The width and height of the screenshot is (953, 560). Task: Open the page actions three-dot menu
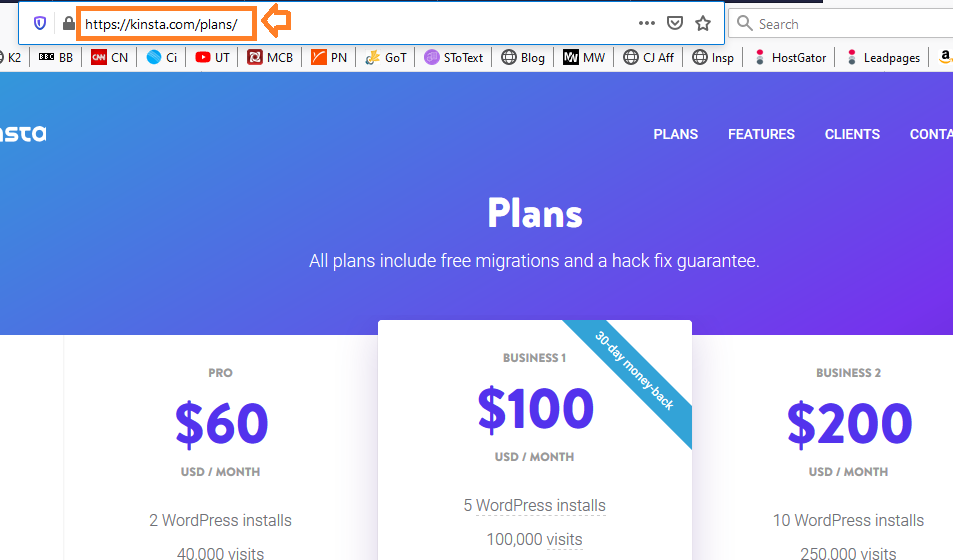tap(647, 23)
